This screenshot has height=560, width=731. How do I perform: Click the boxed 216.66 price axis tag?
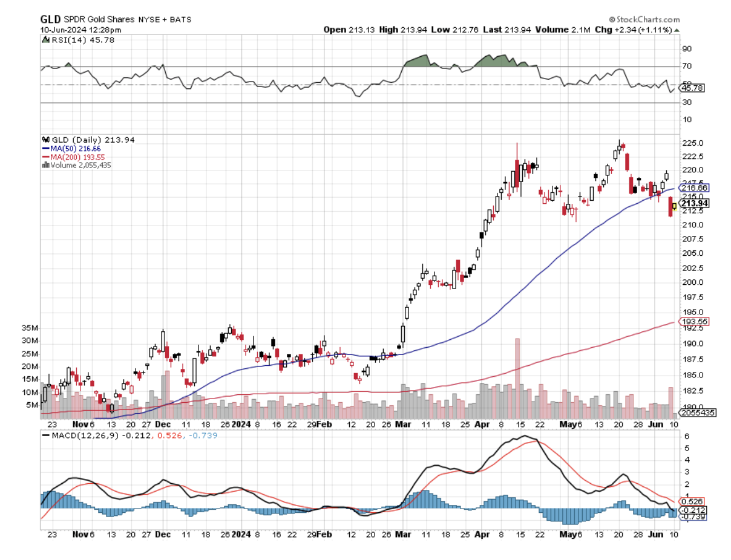692,188
